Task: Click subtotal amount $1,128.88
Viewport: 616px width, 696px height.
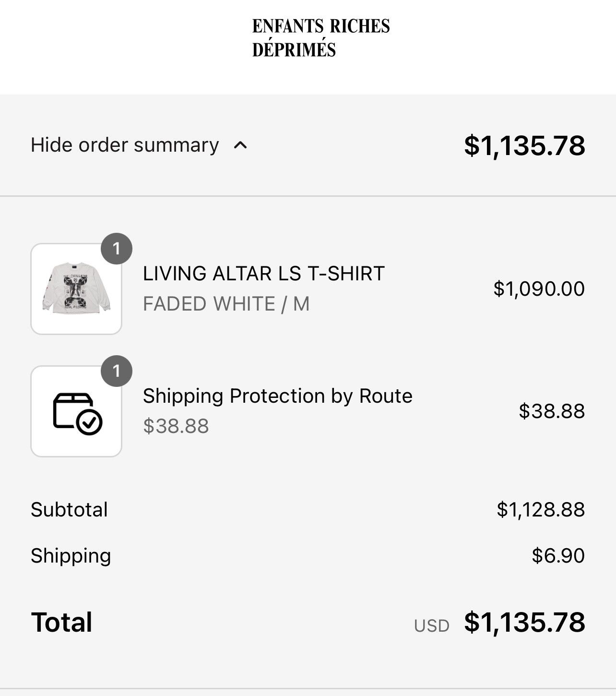Action: click(x=541, y=510)
